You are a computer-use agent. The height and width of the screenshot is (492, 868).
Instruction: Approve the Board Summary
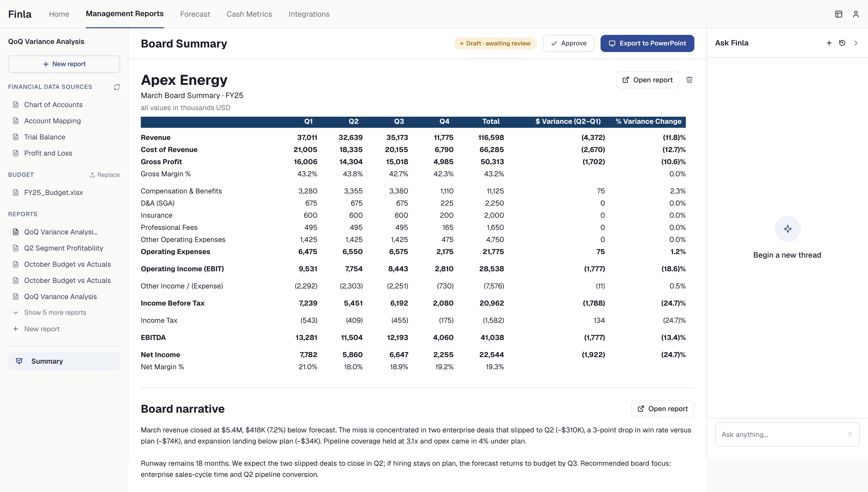(x=569, y=43)
